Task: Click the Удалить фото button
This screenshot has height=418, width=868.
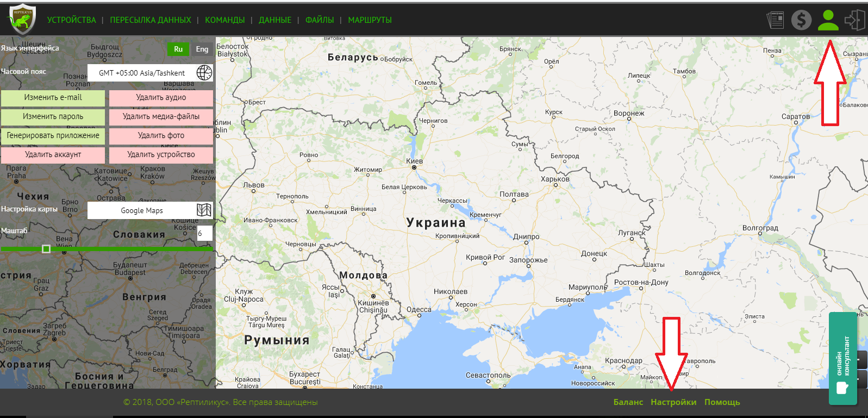Action: click(x=161, y=136)
